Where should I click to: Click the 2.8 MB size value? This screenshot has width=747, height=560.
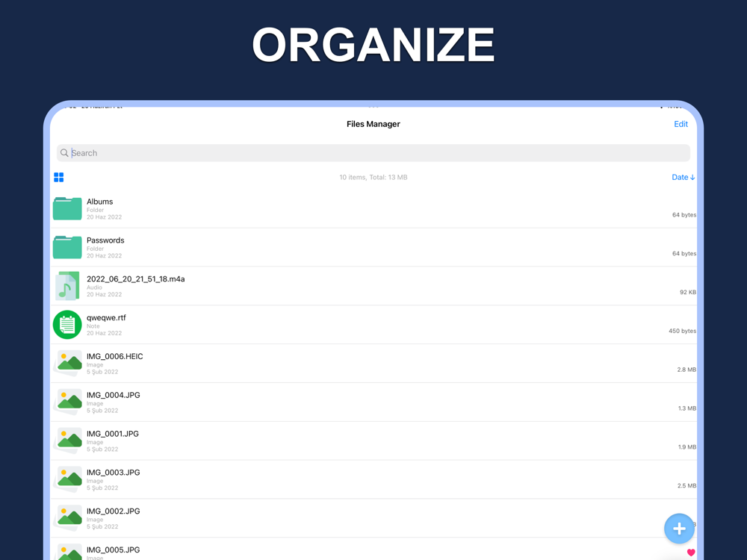pos(686,370)
